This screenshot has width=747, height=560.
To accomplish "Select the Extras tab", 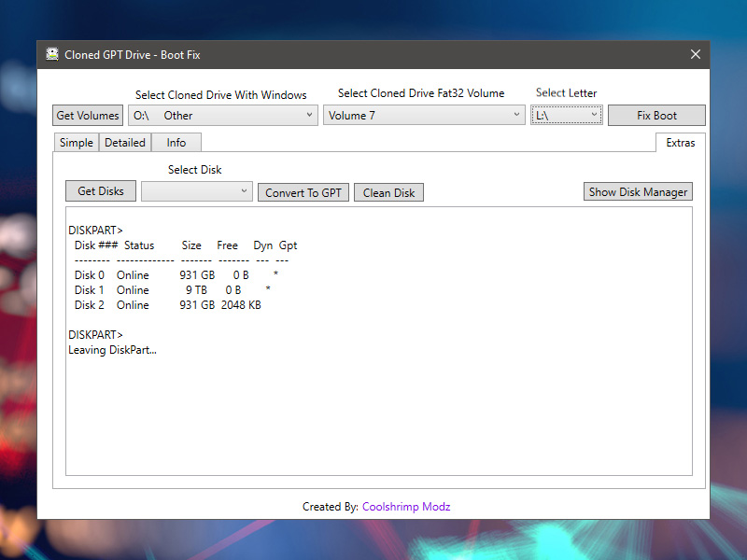I will 680,143.
